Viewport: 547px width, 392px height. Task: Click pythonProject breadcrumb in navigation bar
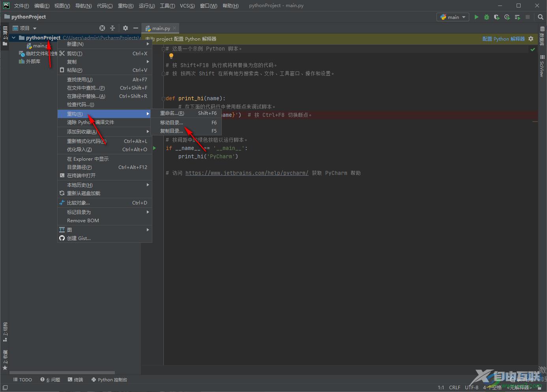25,17
